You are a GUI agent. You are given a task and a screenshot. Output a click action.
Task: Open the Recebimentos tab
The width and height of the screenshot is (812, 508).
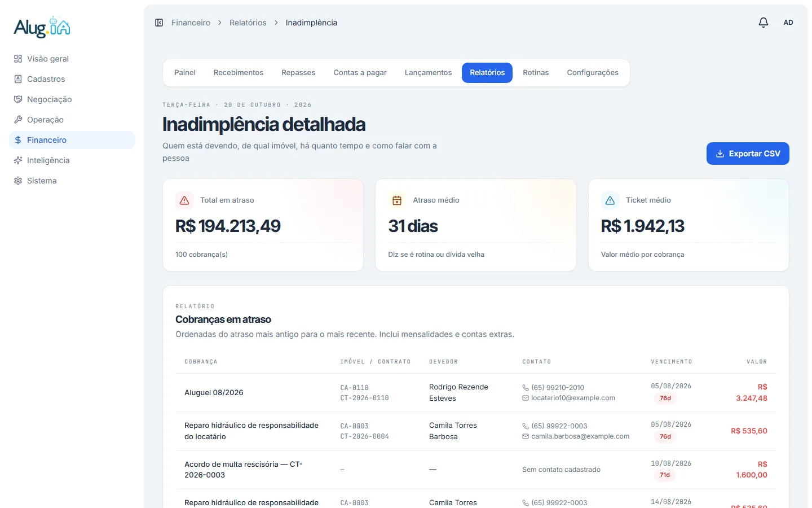239,73
